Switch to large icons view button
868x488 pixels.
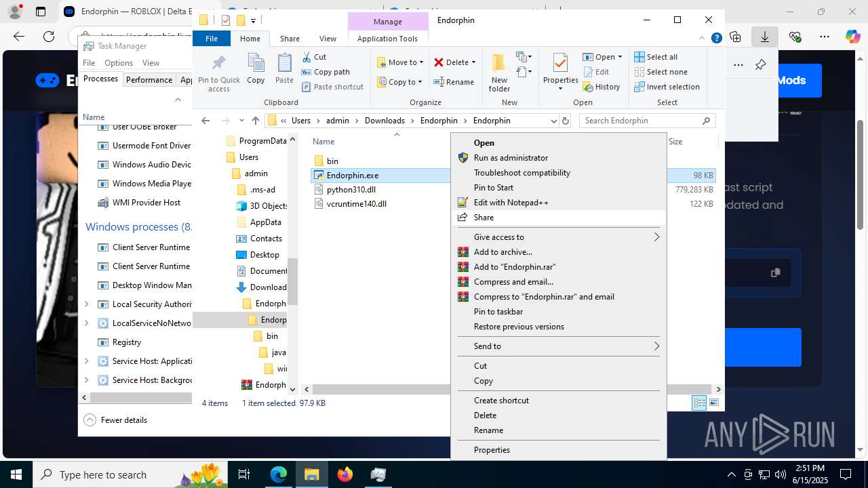[713, 403]
